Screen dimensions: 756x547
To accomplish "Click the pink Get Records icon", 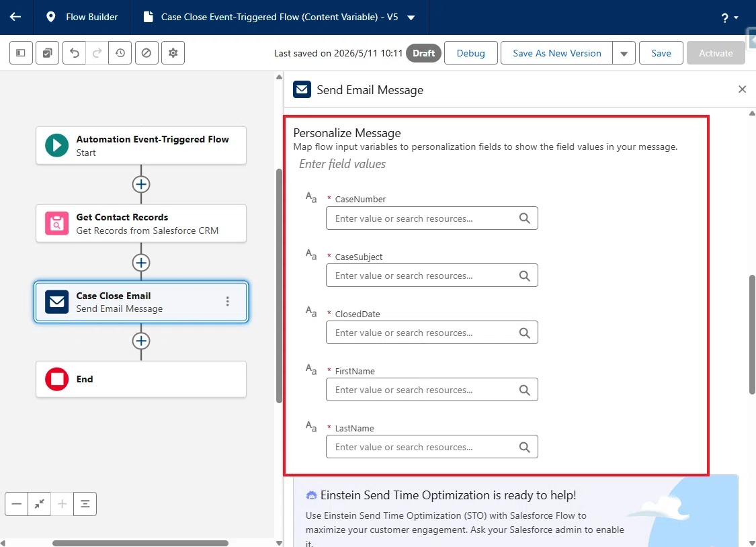I will point(57,224).
